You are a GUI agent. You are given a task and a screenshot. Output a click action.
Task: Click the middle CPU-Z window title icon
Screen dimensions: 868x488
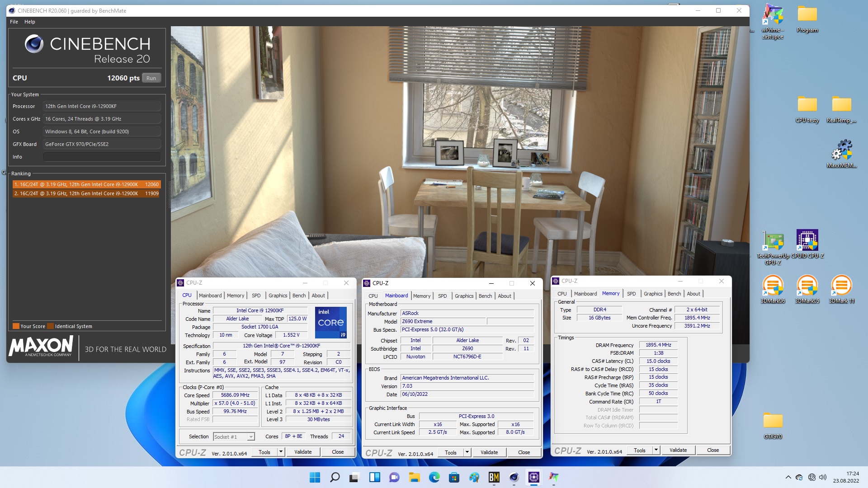tap(367, 283)
